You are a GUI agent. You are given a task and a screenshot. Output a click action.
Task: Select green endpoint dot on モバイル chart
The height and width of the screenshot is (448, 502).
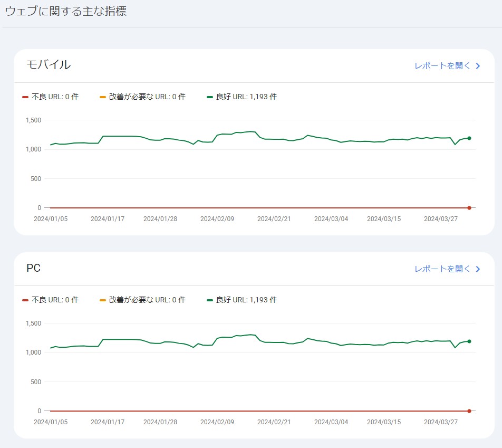tap(469, 138)
